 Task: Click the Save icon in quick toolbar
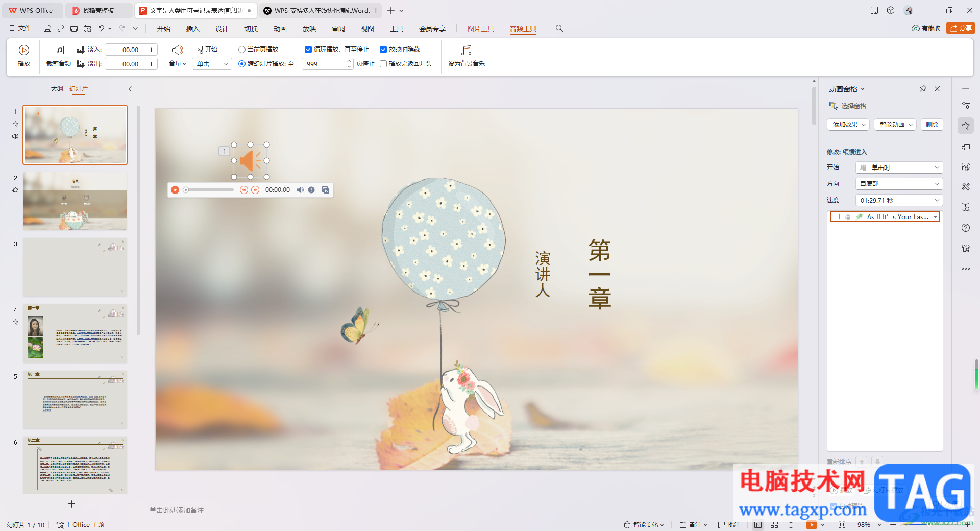pos(47,28)
